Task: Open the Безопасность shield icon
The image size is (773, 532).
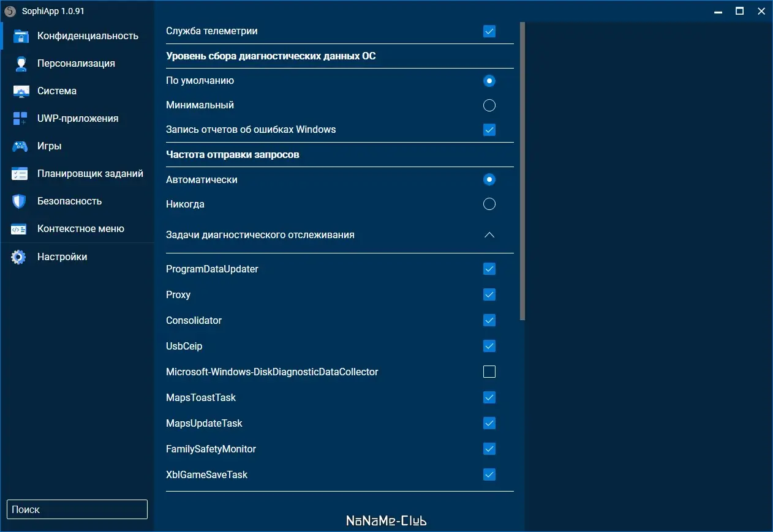Action: click(x=20, y=201)
